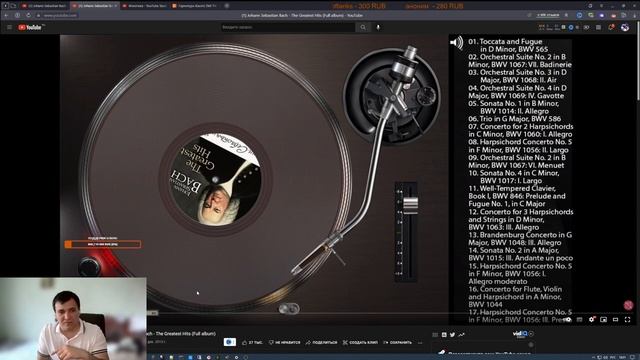The height and width of the screenshot is (360, 640).
Task: Focus the browser address bar
Action: click(61, 15)
